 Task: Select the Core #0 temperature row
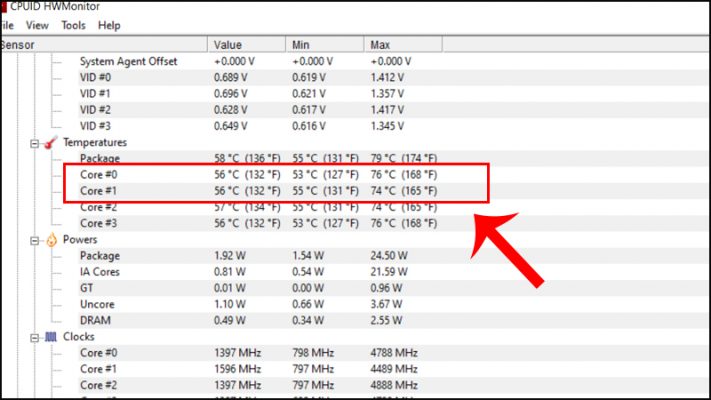[x=98, y=175]
